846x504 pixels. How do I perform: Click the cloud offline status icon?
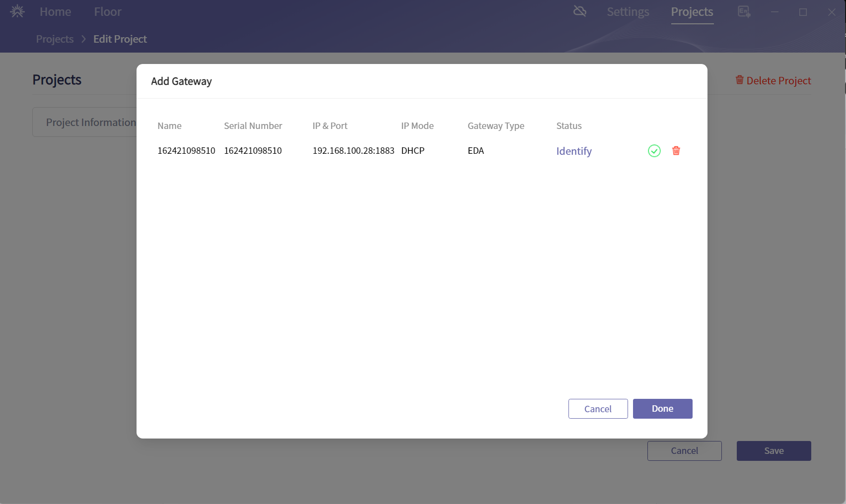579,11
